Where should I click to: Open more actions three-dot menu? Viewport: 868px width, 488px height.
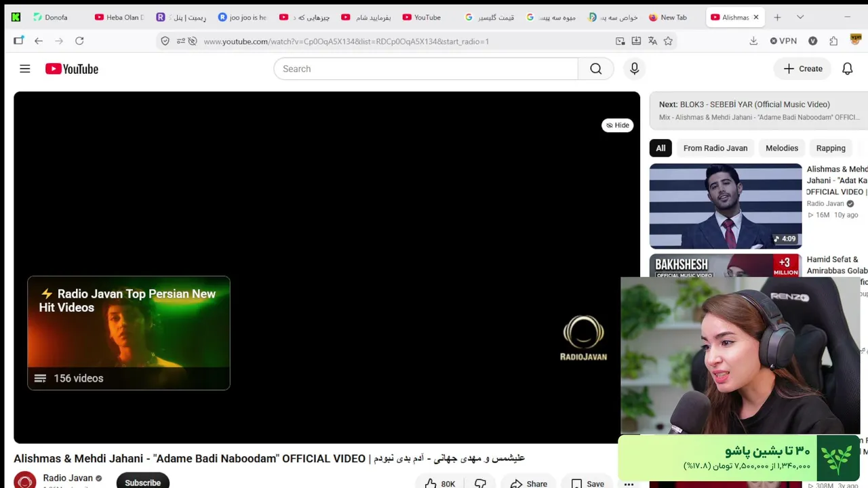[x=629, y=483]
